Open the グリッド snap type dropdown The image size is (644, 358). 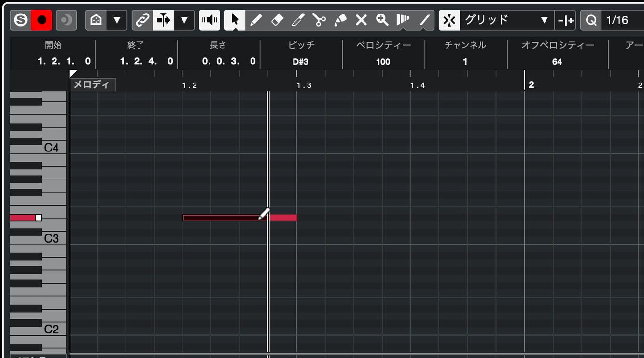click(x=506, y=20)
